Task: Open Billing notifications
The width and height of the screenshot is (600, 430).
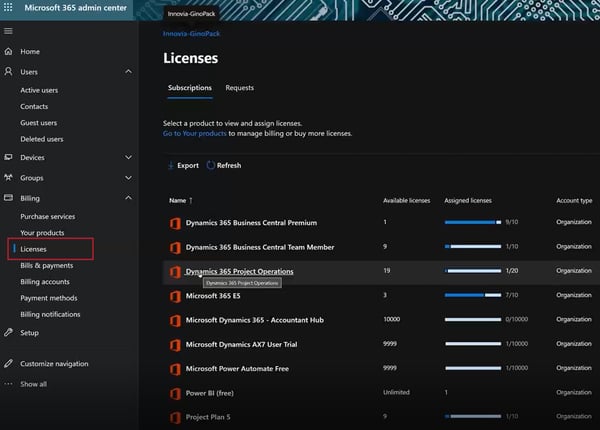Action: (50, 314)
